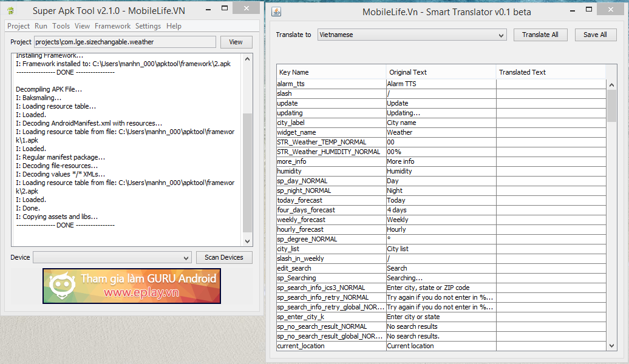Image resolution: width=629 pixels, height=364 pixels.
Task: Click the log panel scroll-down arrow
Action: click(x=247, y=241)
